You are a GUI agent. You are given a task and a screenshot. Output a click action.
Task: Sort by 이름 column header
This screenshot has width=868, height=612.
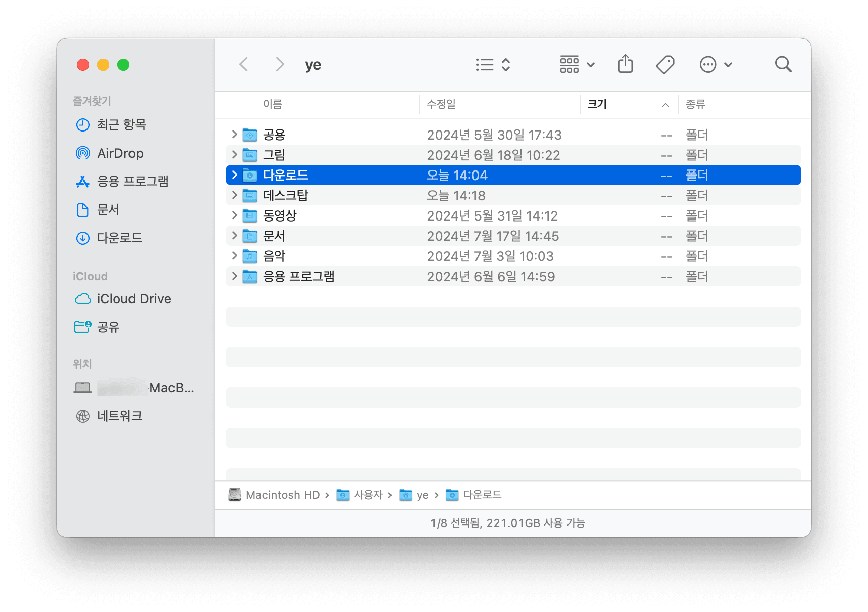click(x=272, y=104)
